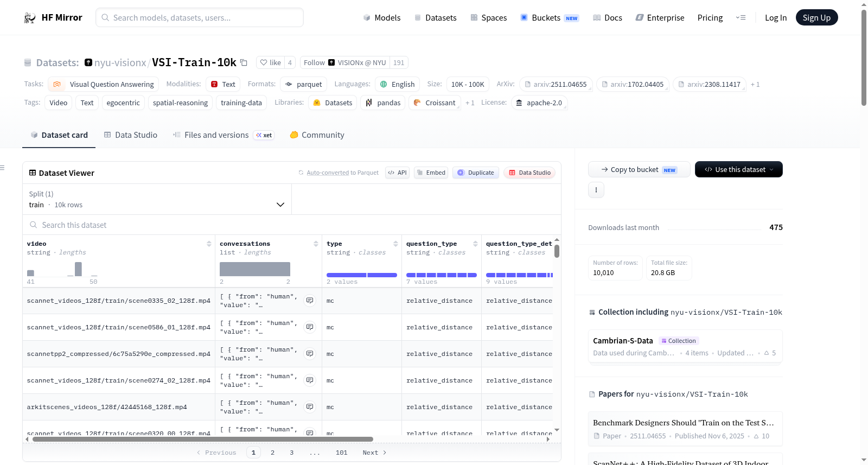Sort by the type column
Viewport: 868px width, 465px height.
coord(395,244)
